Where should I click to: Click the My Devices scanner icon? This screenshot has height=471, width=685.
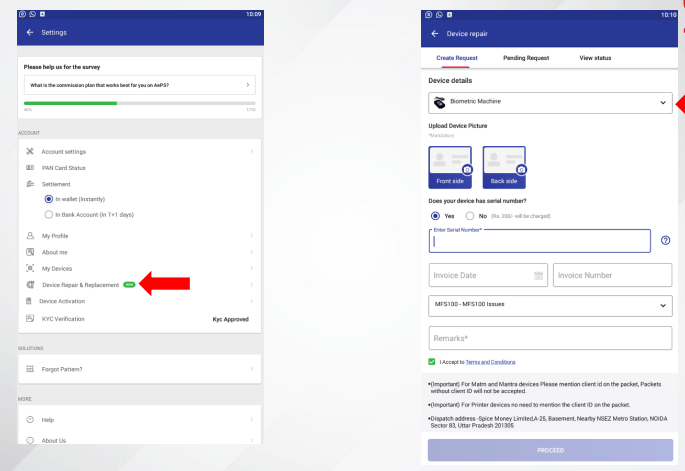tap(30, 268)
